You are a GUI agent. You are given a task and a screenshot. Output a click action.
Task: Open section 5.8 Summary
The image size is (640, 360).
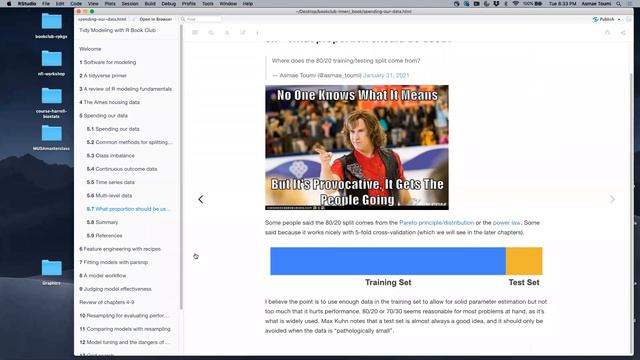click(x=102, y=222)
